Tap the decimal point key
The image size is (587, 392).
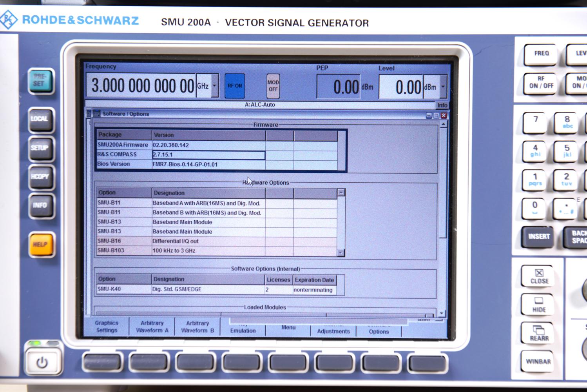point(566,208)
